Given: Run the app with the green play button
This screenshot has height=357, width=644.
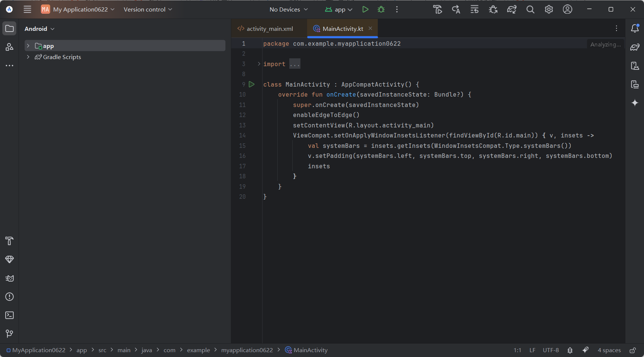Looking at the screenshot, I should click(x=365, y=9).
